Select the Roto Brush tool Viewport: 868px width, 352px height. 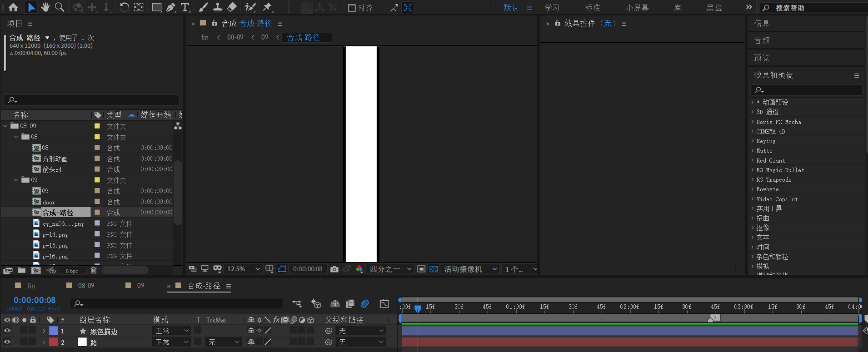pyautogui.click(x=250, y=7)
